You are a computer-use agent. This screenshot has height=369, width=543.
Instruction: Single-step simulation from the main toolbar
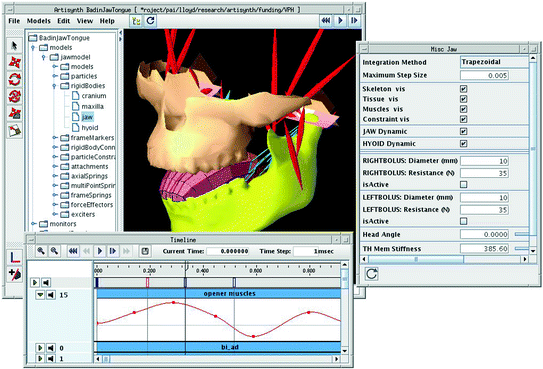point(354,21)
